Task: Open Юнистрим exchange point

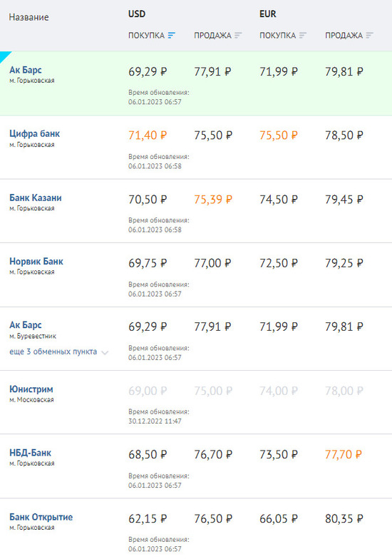Action: point(31,389)
